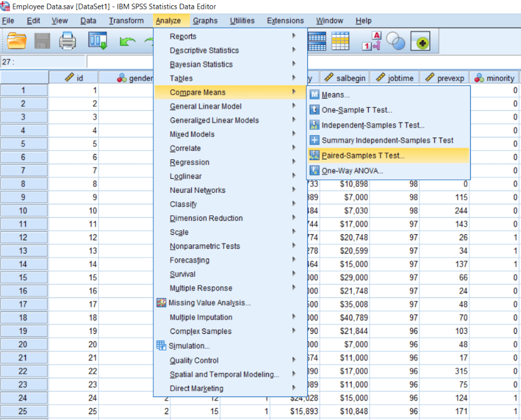
Task: Choose Dimension Reduction menu item
Action: [x=230, y=218]
